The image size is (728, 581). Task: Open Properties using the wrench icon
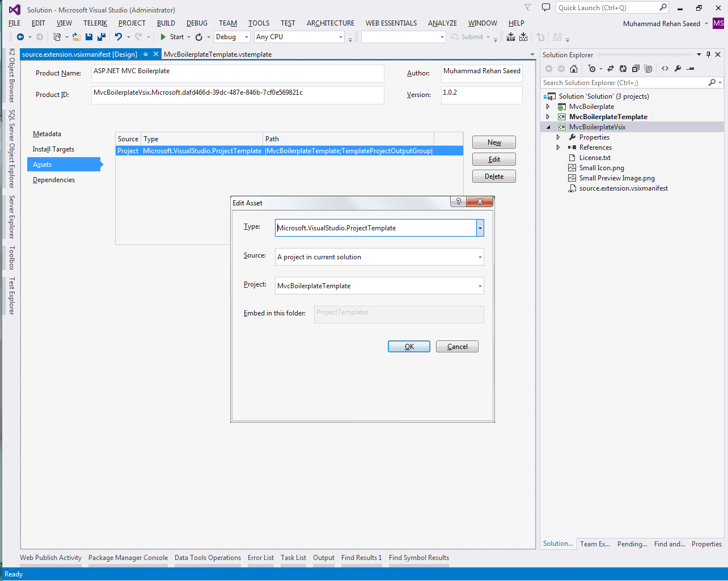[x=676, y=68]
